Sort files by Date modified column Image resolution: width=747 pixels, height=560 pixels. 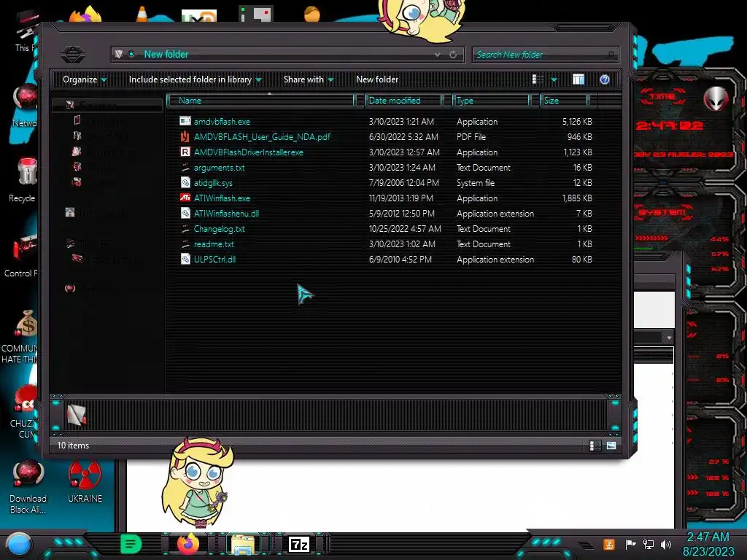click(403, 101)
